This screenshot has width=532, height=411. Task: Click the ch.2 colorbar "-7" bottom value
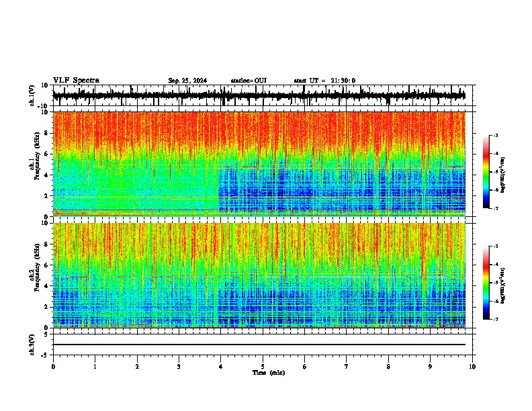(x=495, y=319)
